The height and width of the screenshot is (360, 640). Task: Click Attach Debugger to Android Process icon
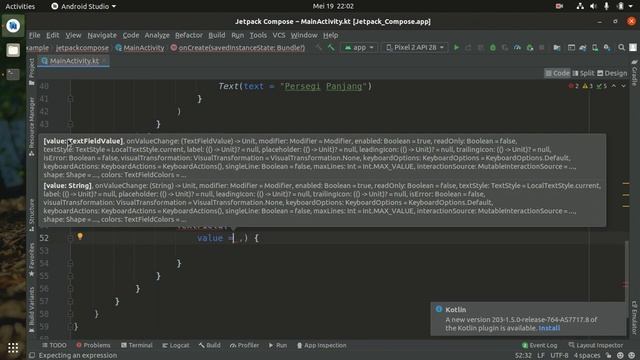530,48
